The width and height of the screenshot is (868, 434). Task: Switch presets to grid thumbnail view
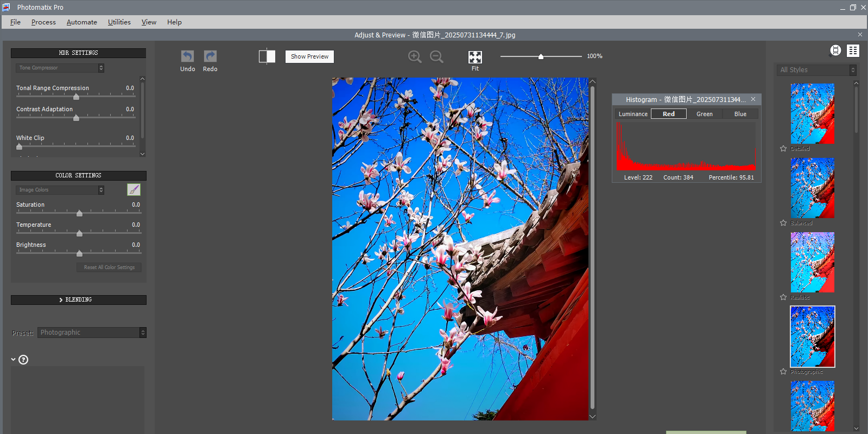tap(853, 50)
